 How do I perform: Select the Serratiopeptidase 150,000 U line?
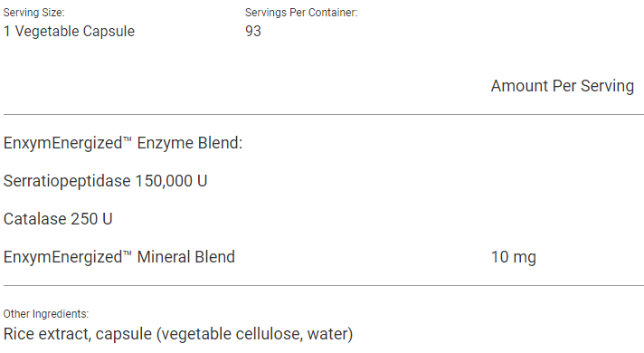[x=105, y=181]
